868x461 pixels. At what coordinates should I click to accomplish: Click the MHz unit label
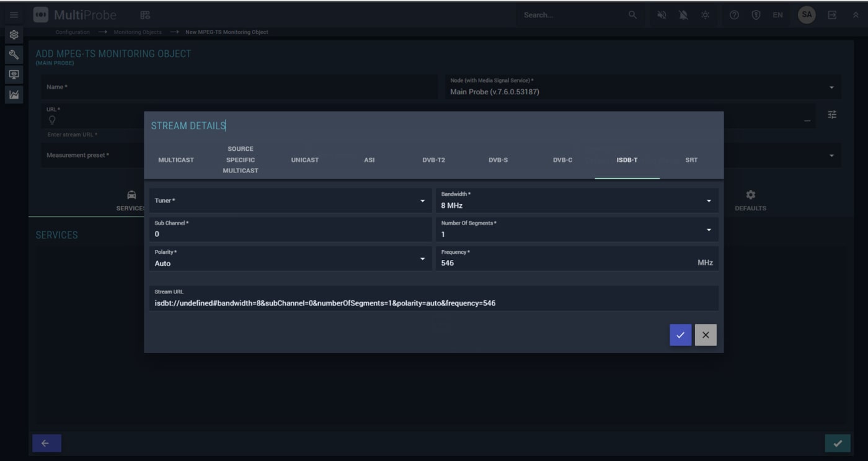click(x=705, y=263)
